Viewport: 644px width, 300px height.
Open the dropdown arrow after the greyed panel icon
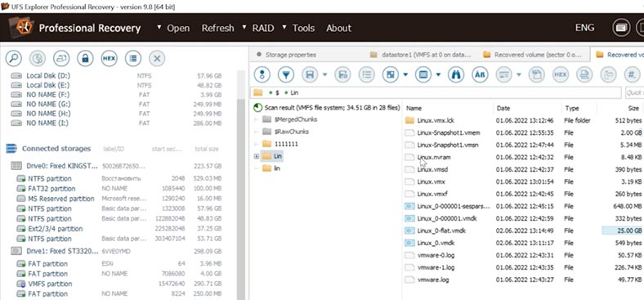pos(519,74)
